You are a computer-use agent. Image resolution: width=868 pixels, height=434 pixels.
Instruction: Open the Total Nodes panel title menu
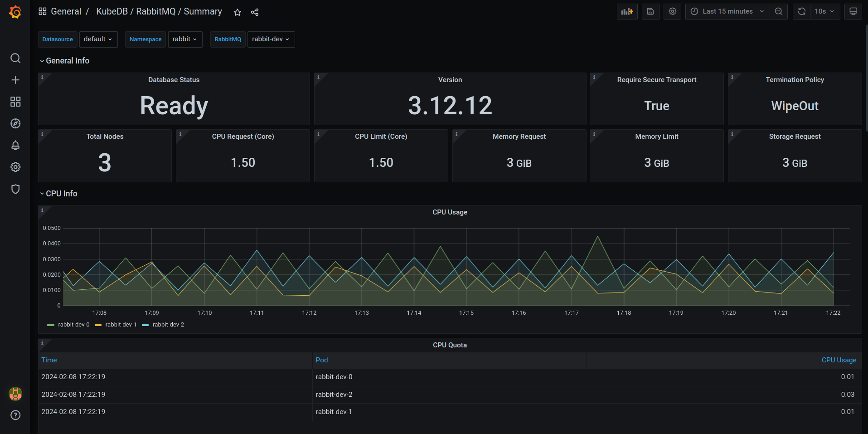pyautogui.click(x=105, y=137)
